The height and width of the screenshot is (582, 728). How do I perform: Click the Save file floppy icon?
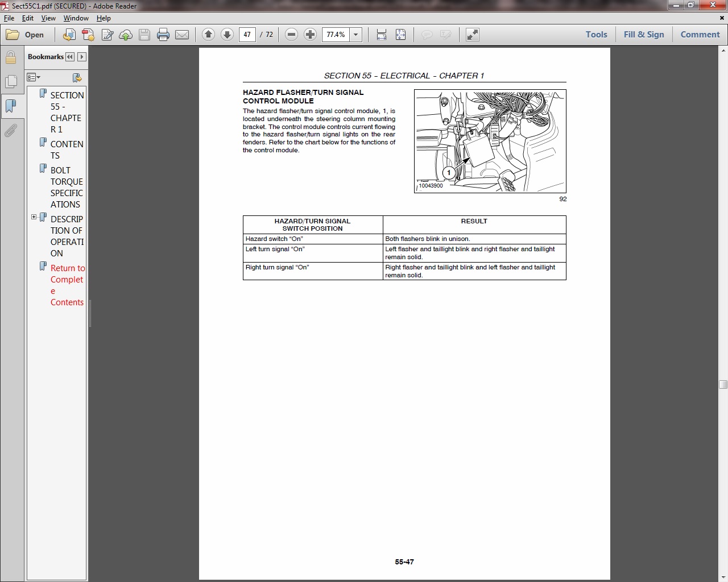(x=144, y=35)
